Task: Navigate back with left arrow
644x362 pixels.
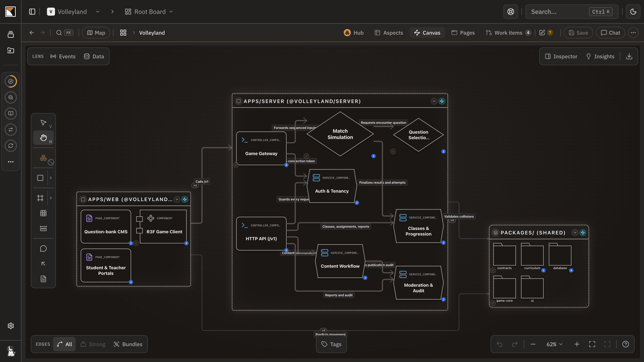Action: pyautogui.click(x=32, y=33)
